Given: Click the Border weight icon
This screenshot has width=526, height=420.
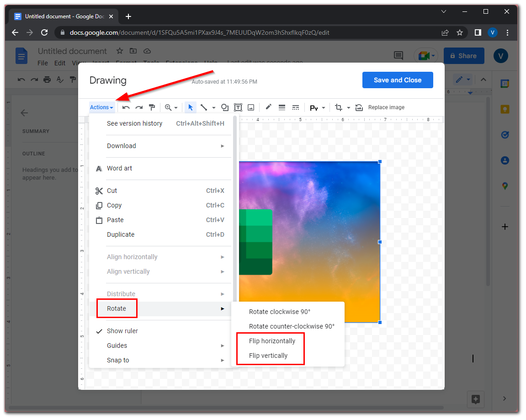Looking at the screenshot, I should (282, 107).
